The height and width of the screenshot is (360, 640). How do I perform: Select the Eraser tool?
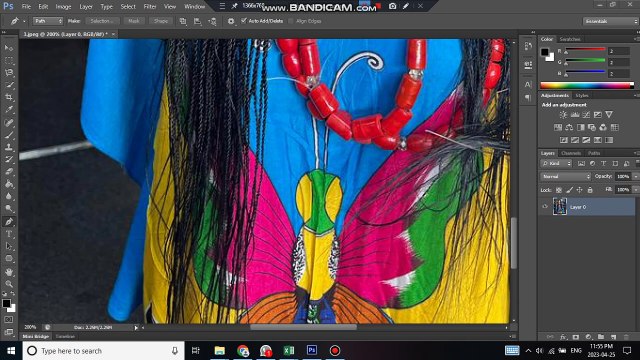click(9, 171)
